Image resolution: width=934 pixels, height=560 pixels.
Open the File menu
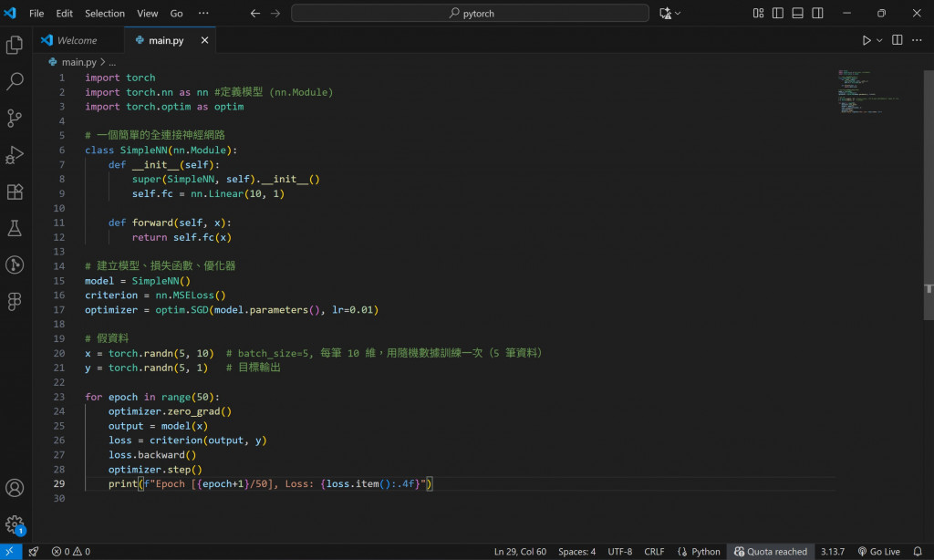coord(36,13)
